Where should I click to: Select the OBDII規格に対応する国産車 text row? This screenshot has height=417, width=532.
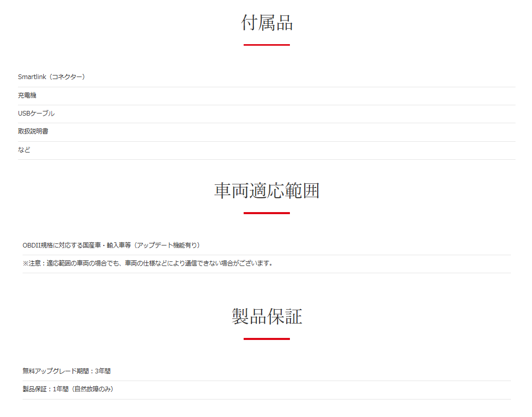pos(267,245)
